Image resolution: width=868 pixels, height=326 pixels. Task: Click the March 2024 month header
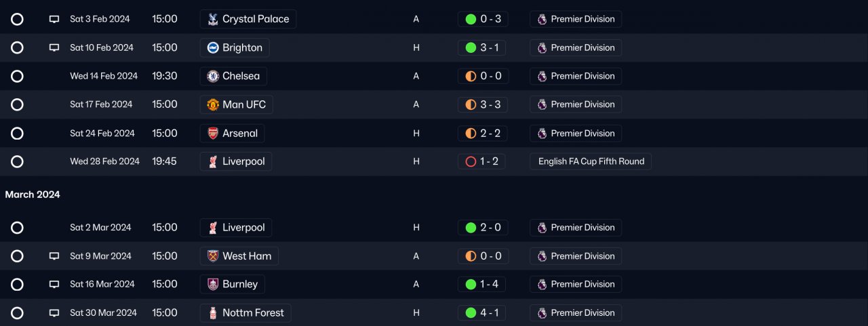coord(33,195)
